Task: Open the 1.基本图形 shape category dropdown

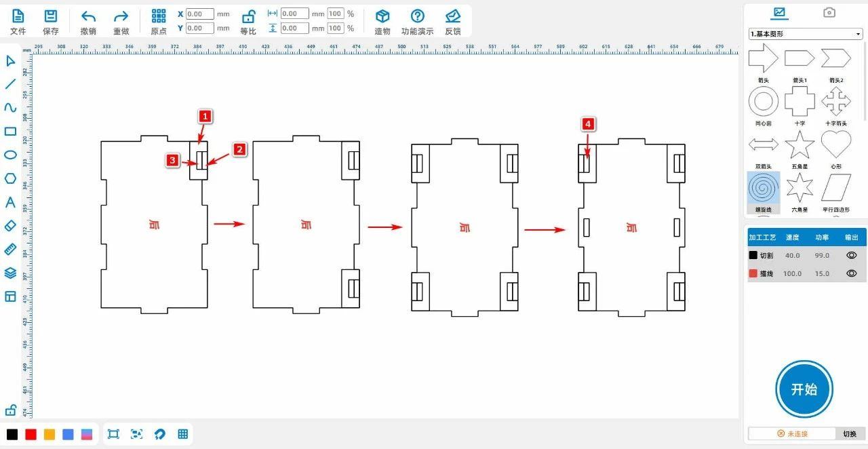Action: pos(805,34)
